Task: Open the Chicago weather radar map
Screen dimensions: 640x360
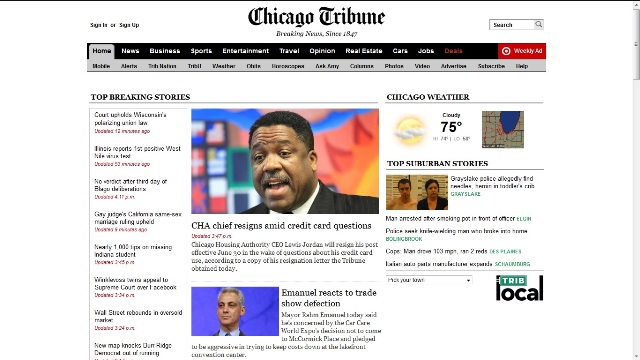Action: click(503, 129)
